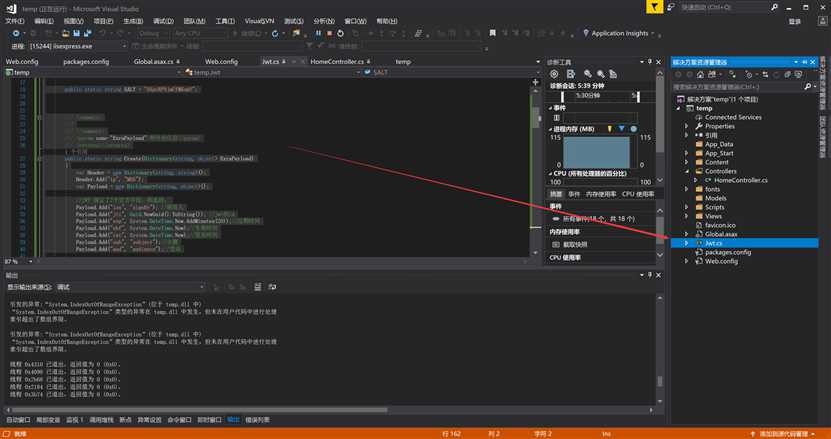Viewport: 831px width, 439px height.
Task: Toggle word wrap in the output panel
Action: [x=272, y=287]
